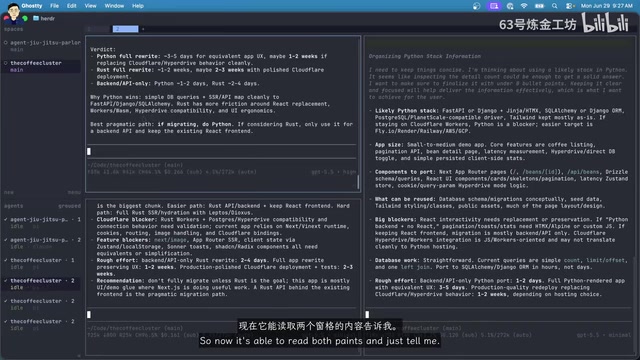Click the scrollbar of the Verdict pane
The image size is (640, 360).
click(358, 182)
